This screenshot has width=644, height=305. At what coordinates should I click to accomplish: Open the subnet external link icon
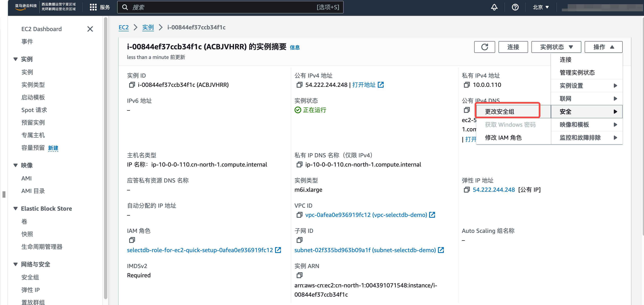pyautogui.click(x=441, y=250)
